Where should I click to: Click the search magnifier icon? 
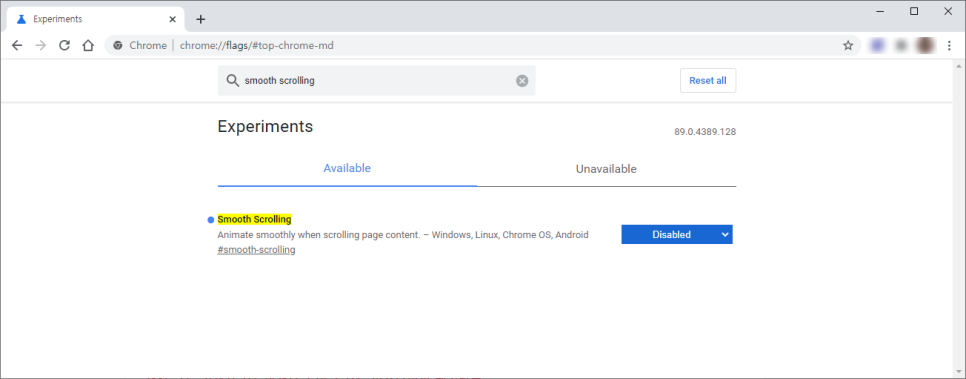[x=232, y=81]
